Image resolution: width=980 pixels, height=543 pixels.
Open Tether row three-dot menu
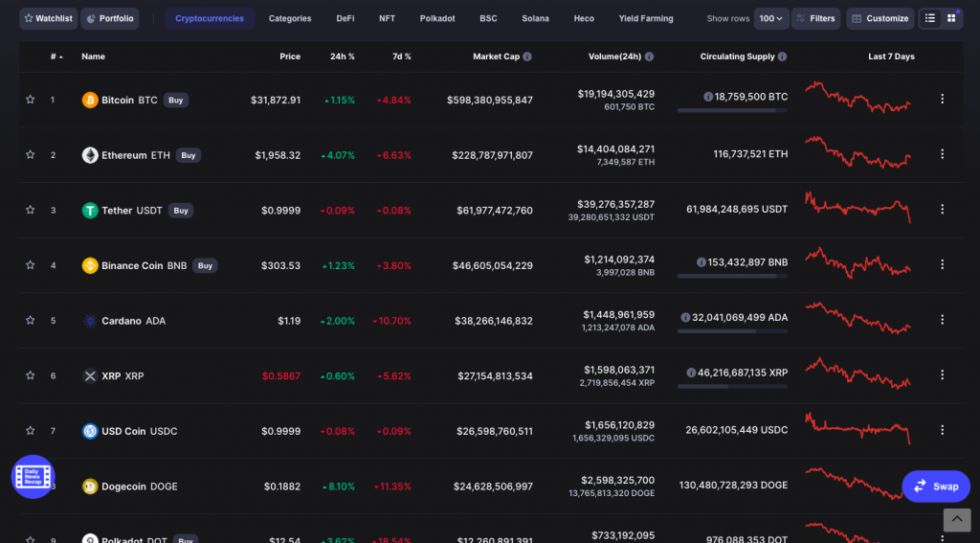[943, 209]
